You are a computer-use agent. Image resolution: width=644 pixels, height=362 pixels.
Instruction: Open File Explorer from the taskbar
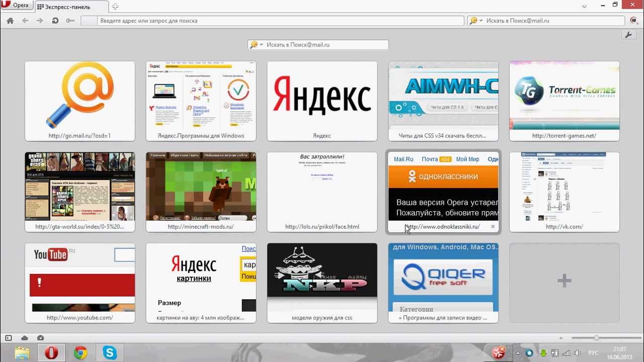pyautogui.click(x=22, y=353)
